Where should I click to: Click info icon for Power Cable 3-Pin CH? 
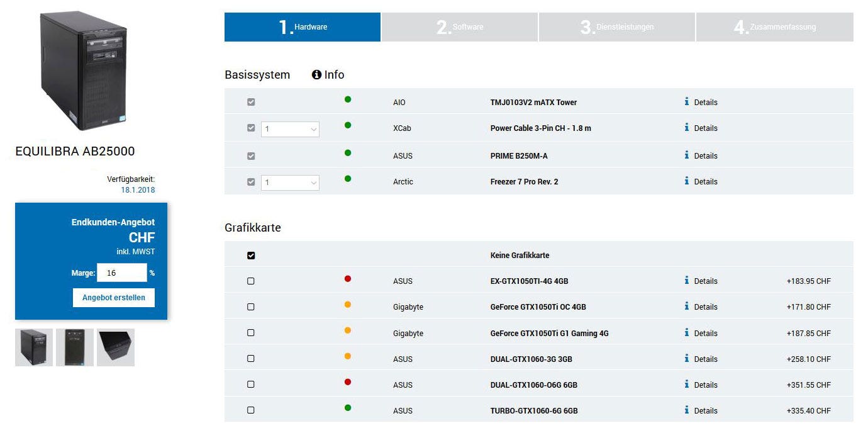pos(687,127)
